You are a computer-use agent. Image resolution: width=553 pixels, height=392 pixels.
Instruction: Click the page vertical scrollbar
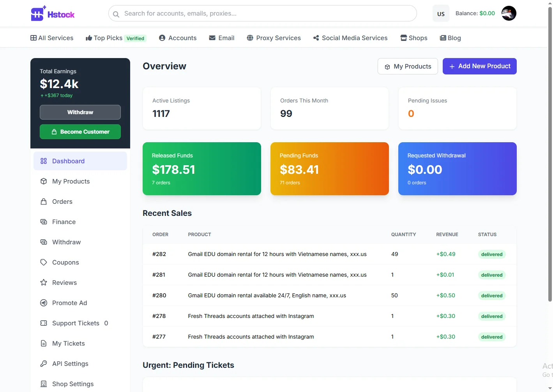(550, 156)
